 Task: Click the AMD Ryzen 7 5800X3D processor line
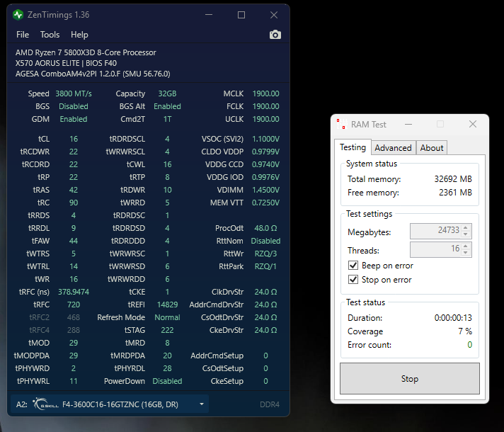tap(86, 52)
